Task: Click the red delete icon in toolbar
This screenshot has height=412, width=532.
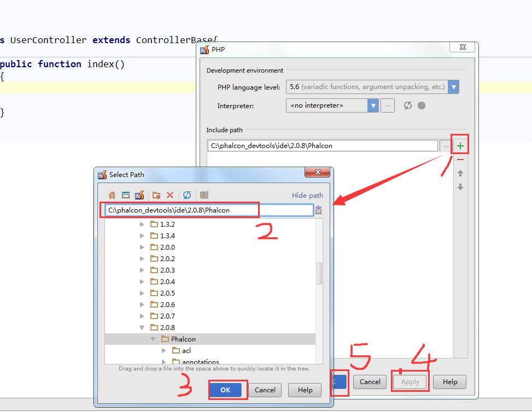Action: pos(170,195)
